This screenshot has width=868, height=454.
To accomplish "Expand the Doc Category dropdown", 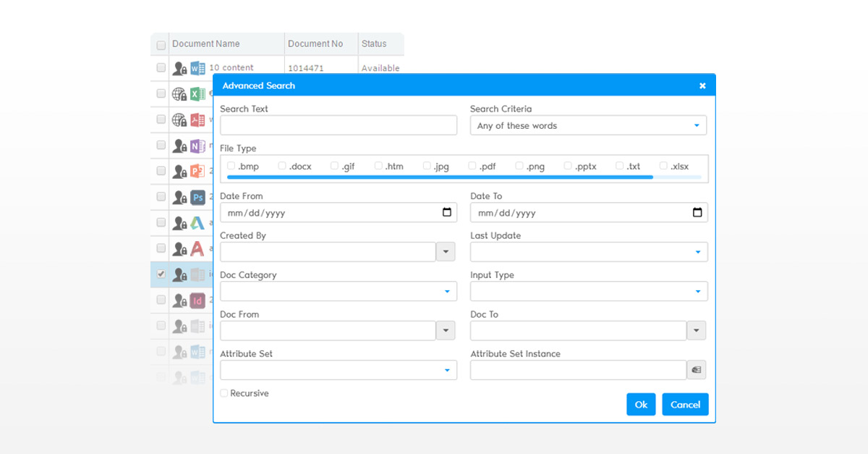I will [x=448, y=290].
